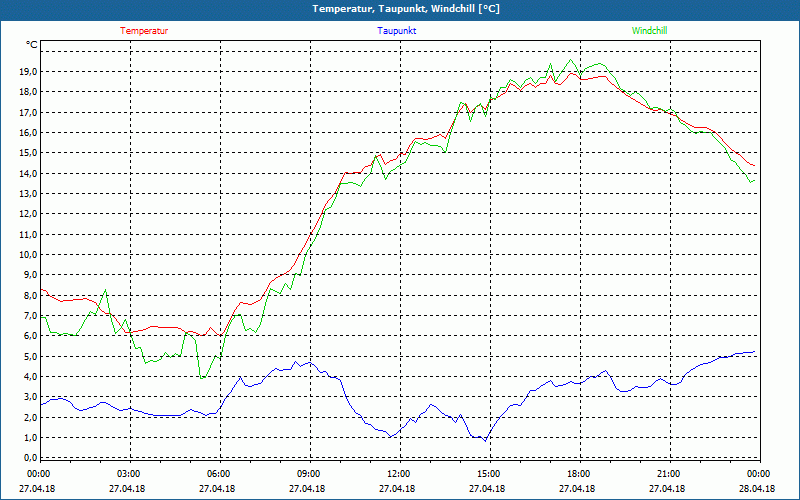
Task: Click the "13,0" y-axis value
Action: pyautogui.click(x=28, y=193)
